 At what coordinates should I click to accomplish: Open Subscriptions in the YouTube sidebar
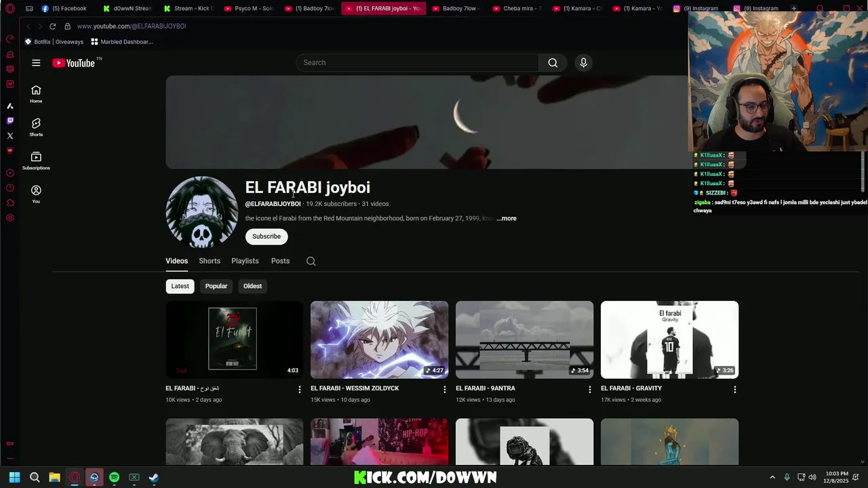(x=36, y=161)
